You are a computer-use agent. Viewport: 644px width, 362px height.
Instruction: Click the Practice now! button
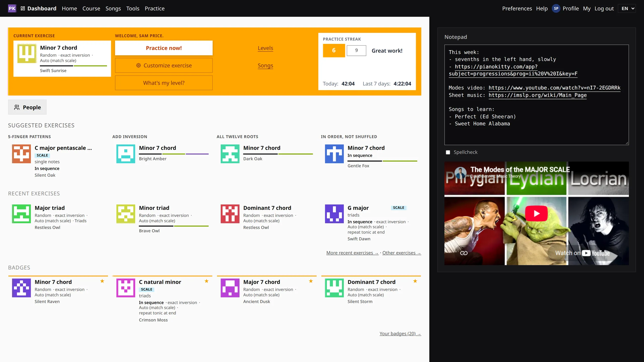[x=164, y=48]
